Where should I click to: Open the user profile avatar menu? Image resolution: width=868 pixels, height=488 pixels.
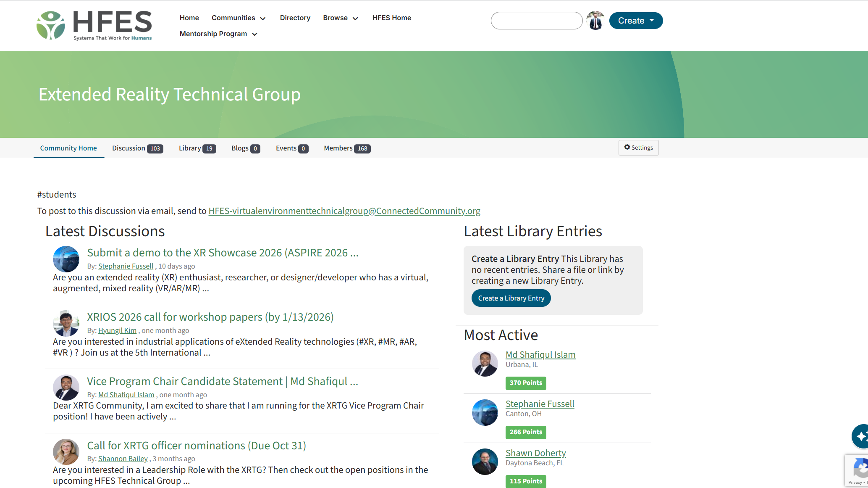tap(595, 21)
